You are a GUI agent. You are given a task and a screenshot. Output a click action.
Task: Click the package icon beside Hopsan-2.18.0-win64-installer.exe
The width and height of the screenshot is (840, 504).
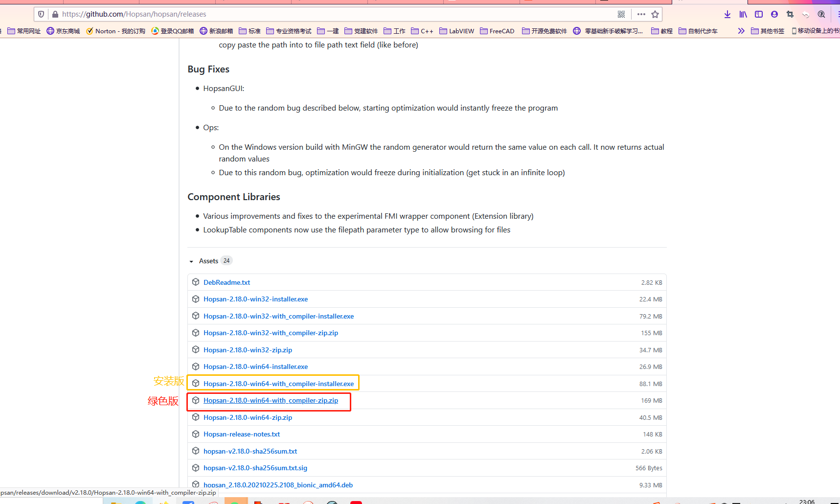click(x=196, y=367)
